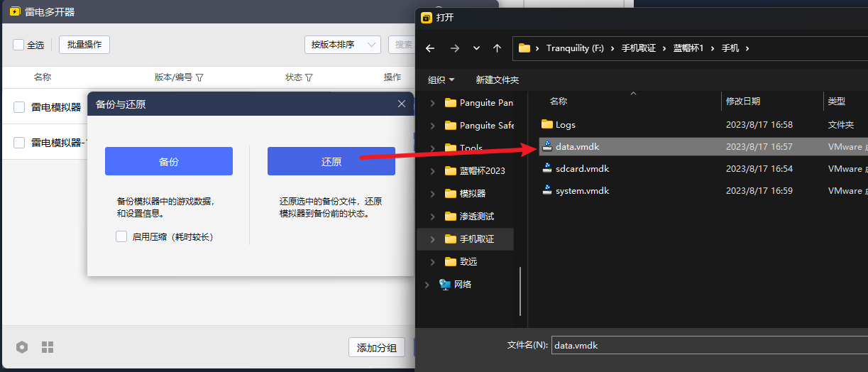Expand the 手机取证 tree folder

432,239
